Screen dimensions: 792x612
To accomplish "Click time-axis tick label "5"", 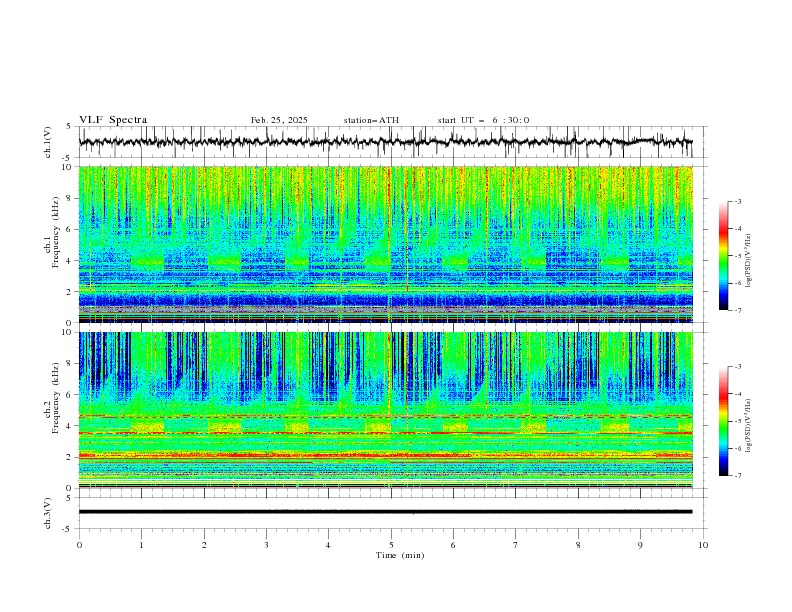I will pos(391,545).
